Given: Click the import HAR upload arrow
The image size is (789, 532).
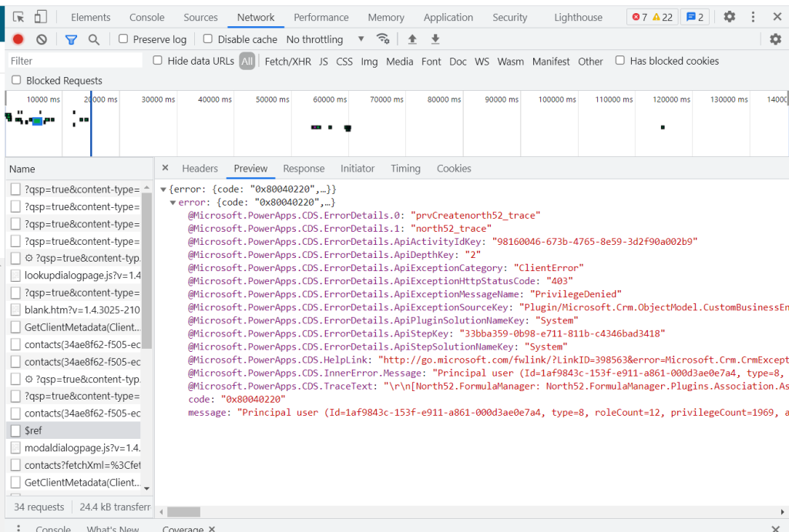Looking at the screenshot, I should pos(412,39).
